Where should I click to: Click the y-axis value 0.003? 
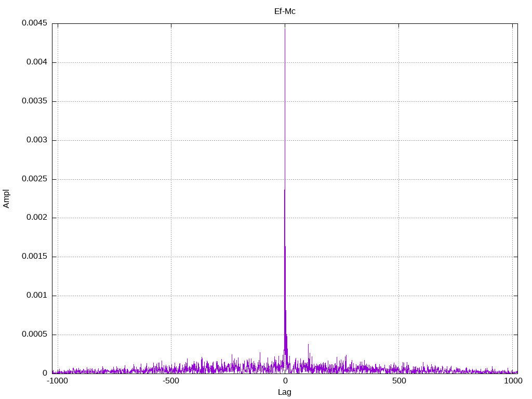pos(37,140)
